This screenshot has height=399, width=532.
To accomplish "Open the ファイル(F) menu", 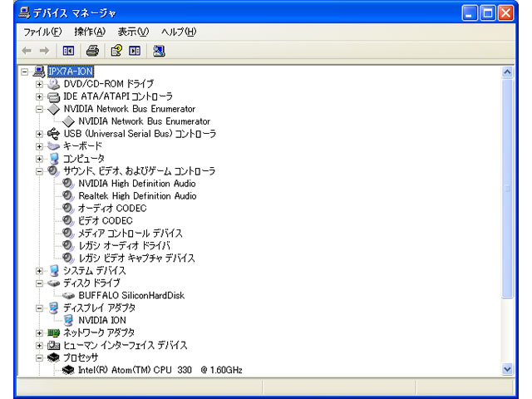I will coord(42,32).
